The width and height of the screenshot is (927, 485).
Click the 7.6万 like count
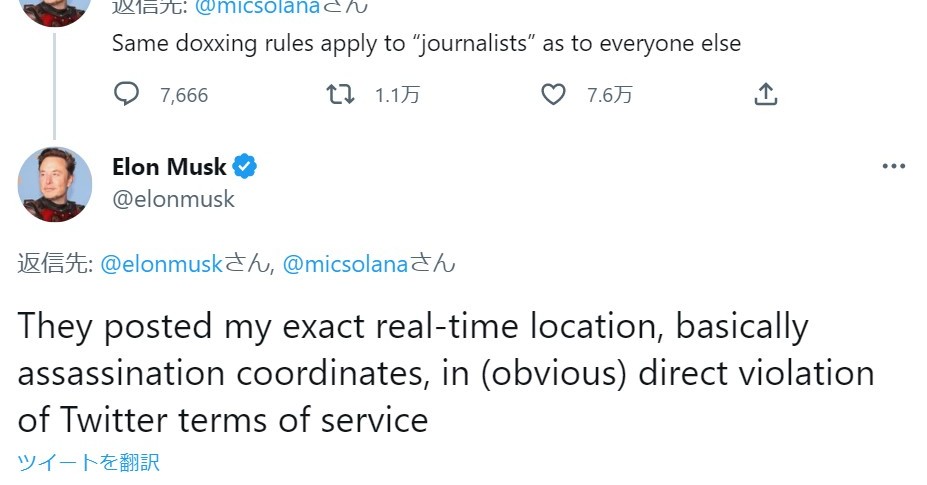coord(610,96)
